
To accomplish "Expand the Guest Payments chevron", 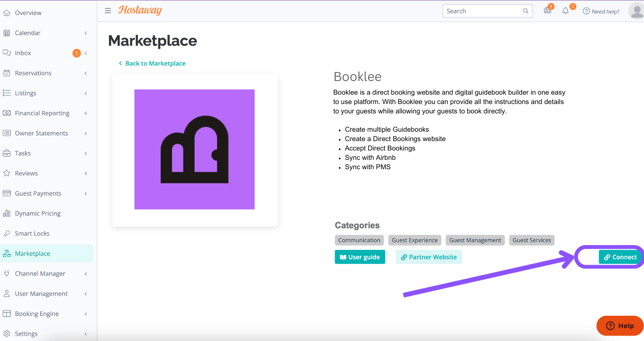I will 86,193.
